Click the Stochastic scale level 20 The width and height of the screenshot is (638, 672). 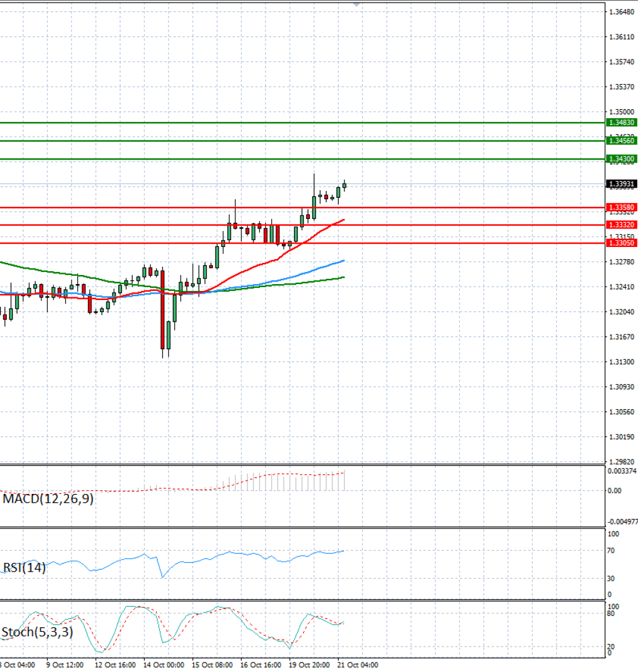pyautogui.click(x=611, y=646)
